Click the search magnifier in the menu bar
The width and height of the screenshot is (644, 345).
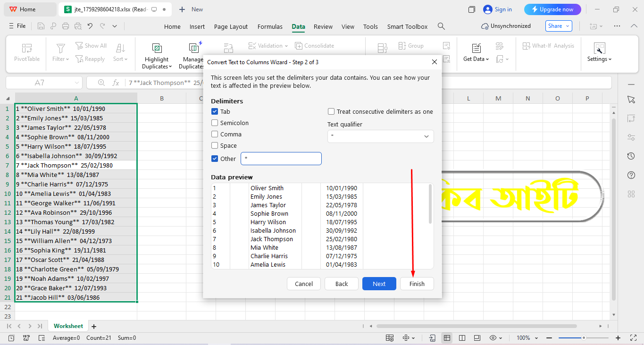pyautogui.click(x=441, y=26)
